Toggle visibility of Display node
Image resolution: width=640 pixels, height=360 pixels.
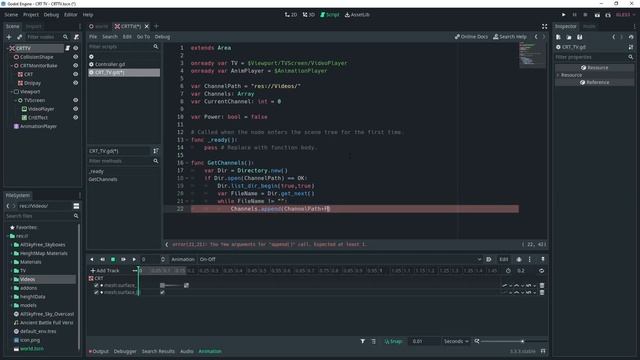[76, 83]
